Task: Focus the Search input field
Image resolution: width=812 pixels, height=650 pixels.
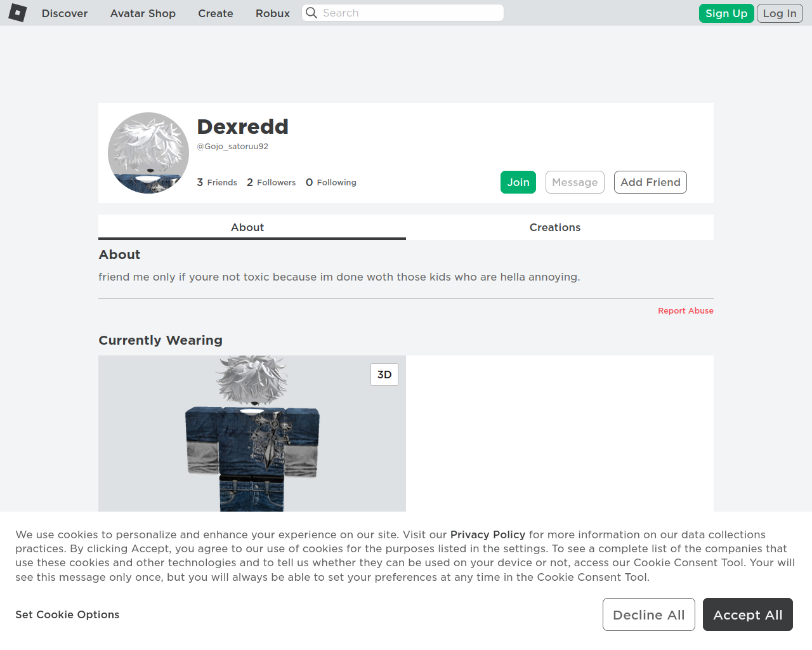Action: 403,13
